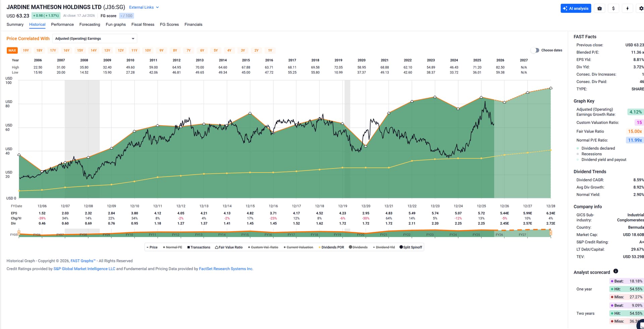The width and height of the screenshot is (644, 329).
Task: Click the info icon beside Analyst scorecard
Action: [x=615, y=271]
